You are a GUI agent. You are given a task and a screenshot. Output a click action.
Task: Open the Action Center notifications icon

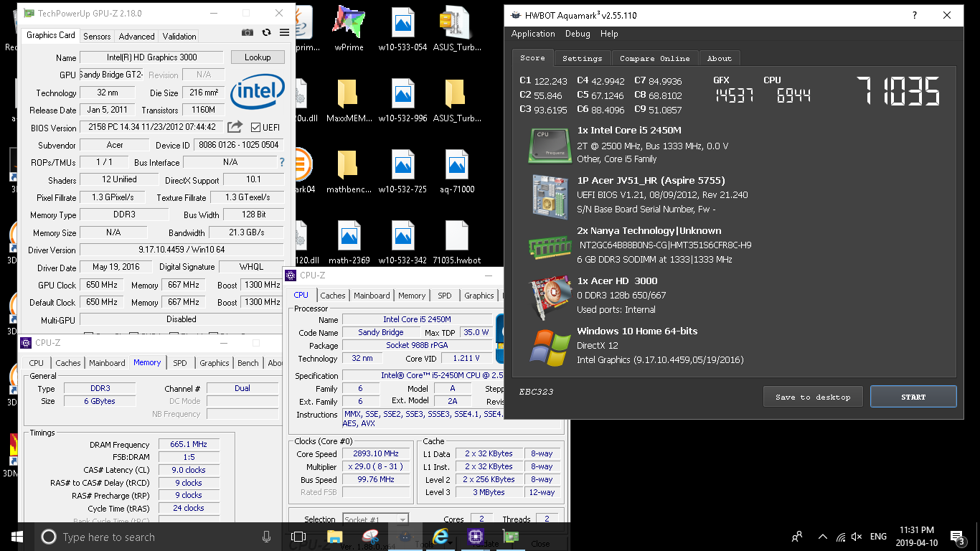click(957, 537)
